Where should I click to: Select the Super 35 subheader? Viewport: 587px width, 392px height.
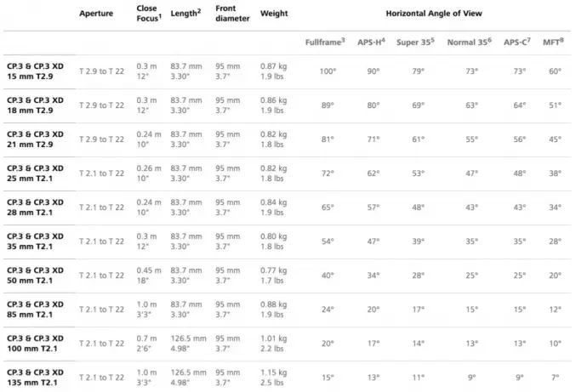pyautogui.click(x=415, y=42)
